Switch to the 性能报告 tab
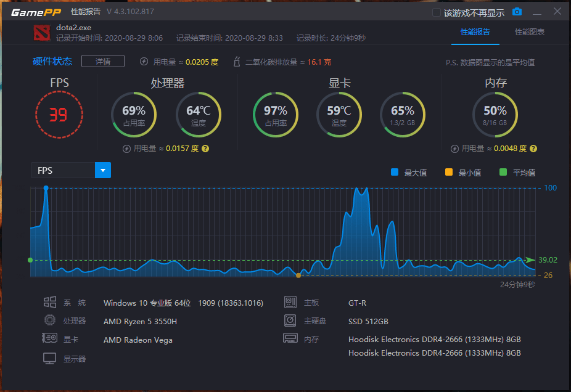The image size is (571, 392). 475,32
